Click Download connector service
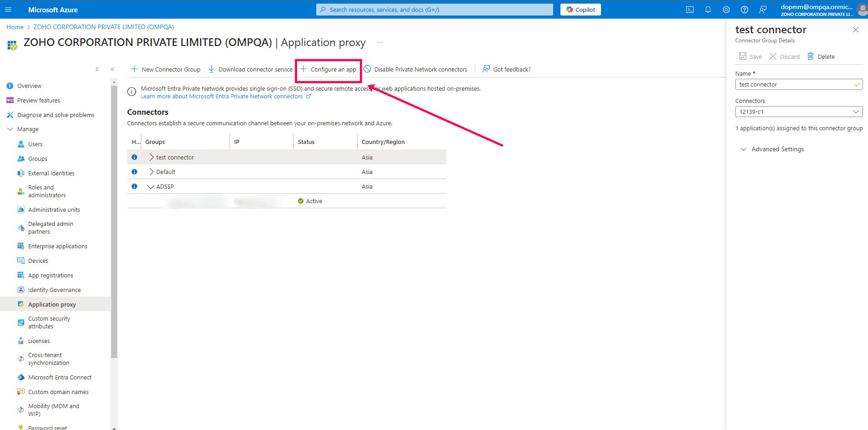Viewport: 868px width, 430px height. [251, 69]
